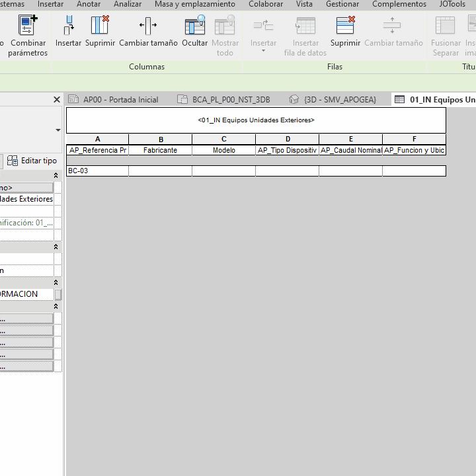Select the BC-03 schedule cell
Viewport: 476px width, 476px height.
97,171
